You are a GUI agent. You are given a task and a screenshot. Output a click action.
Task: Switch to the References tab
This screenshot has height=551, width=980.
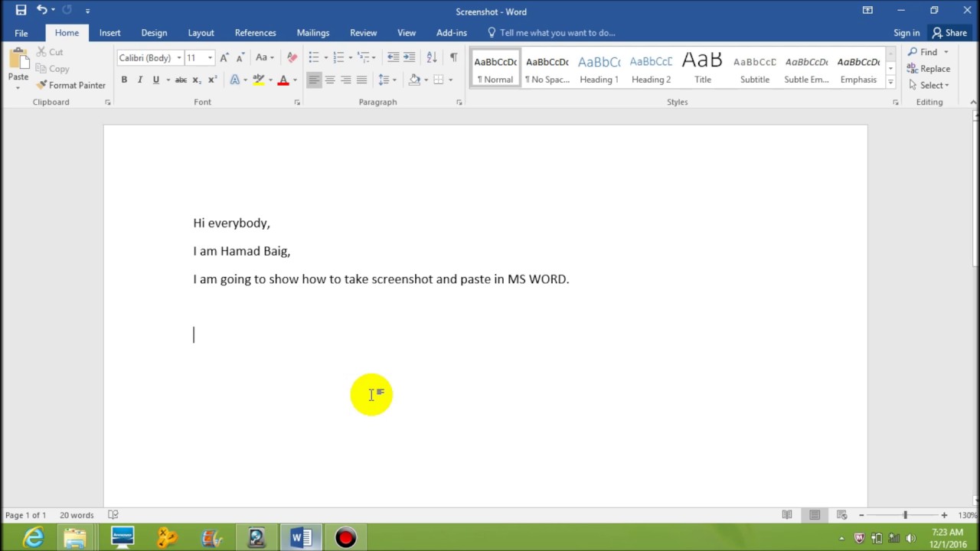[255, 33]
